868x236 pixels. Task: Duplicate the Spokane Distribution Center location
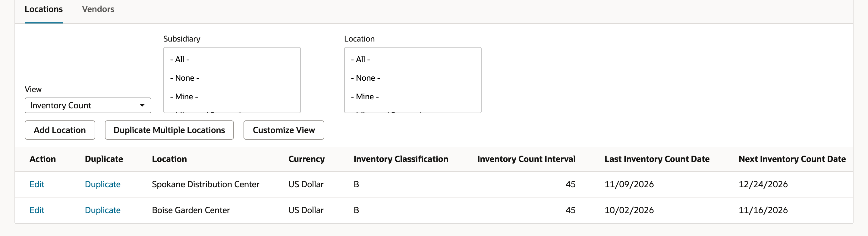[x=102, y=184]
